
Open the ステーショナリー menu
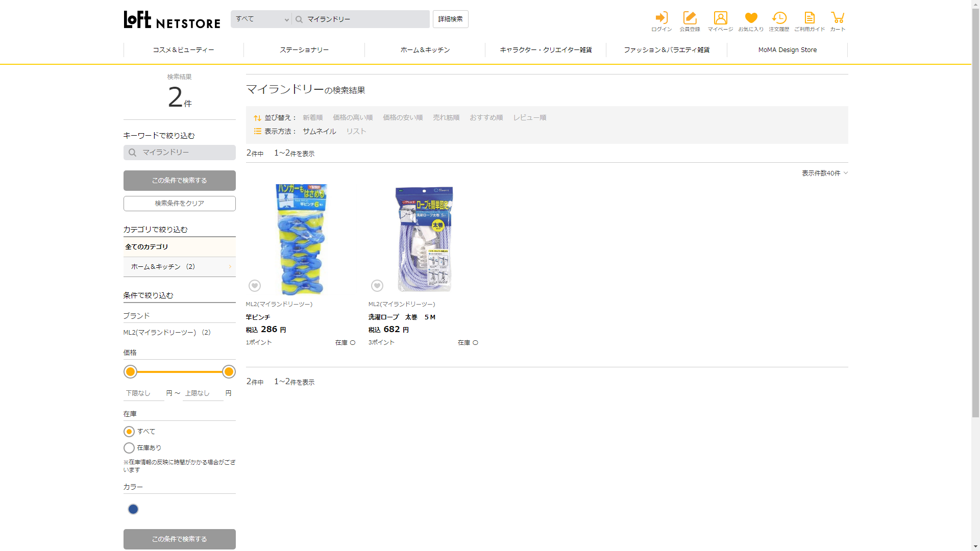304,50
